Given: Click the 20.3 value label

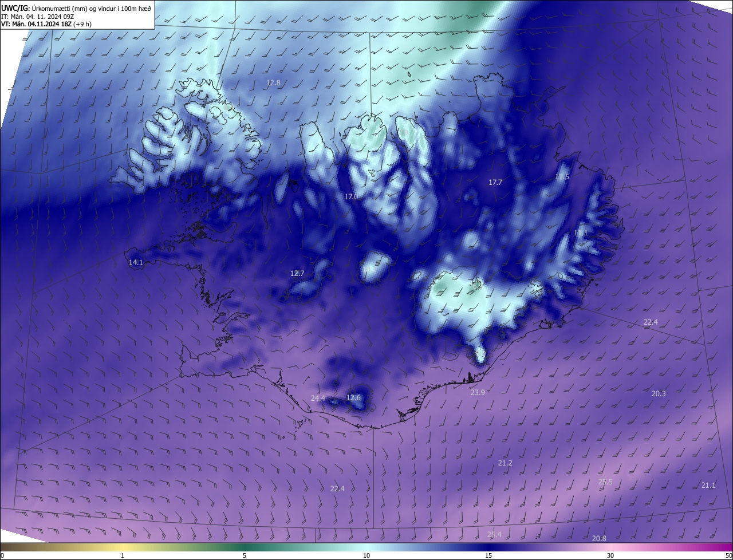Looking at the screenshot, I should coord(659,393).
